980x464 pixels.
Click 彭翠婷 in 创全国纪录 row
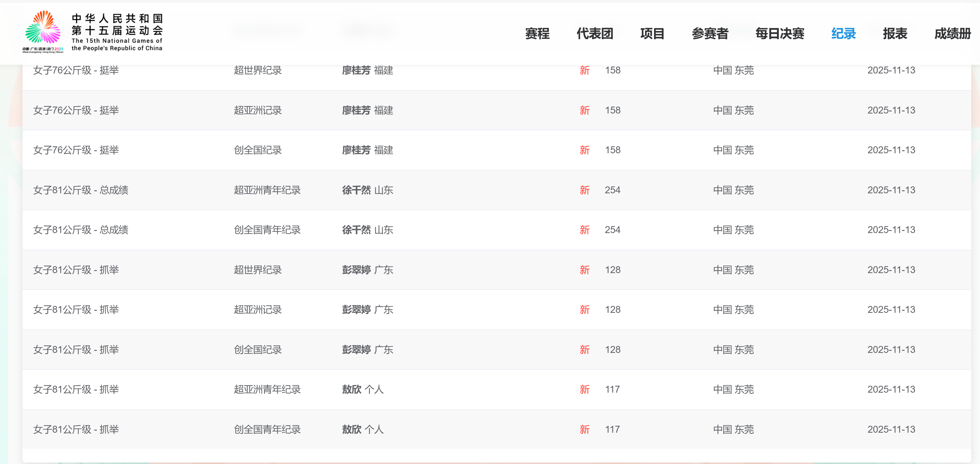point(356,350)
